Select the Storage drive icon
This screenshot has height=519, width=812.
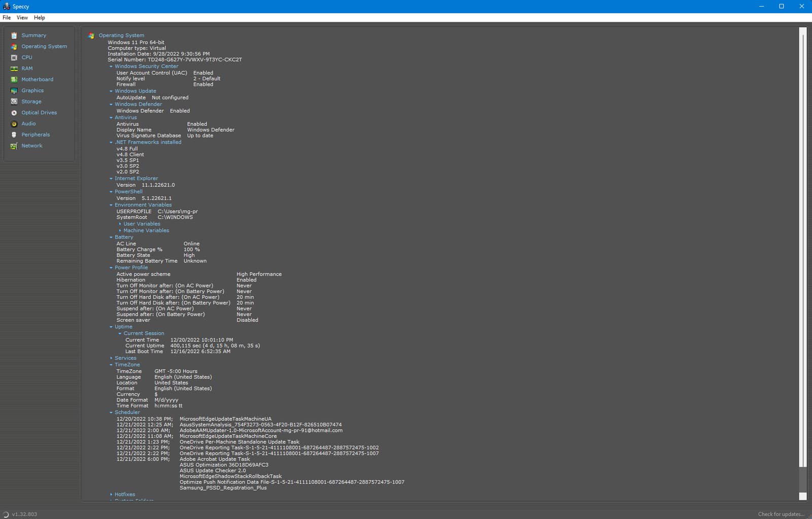point(14,101)
